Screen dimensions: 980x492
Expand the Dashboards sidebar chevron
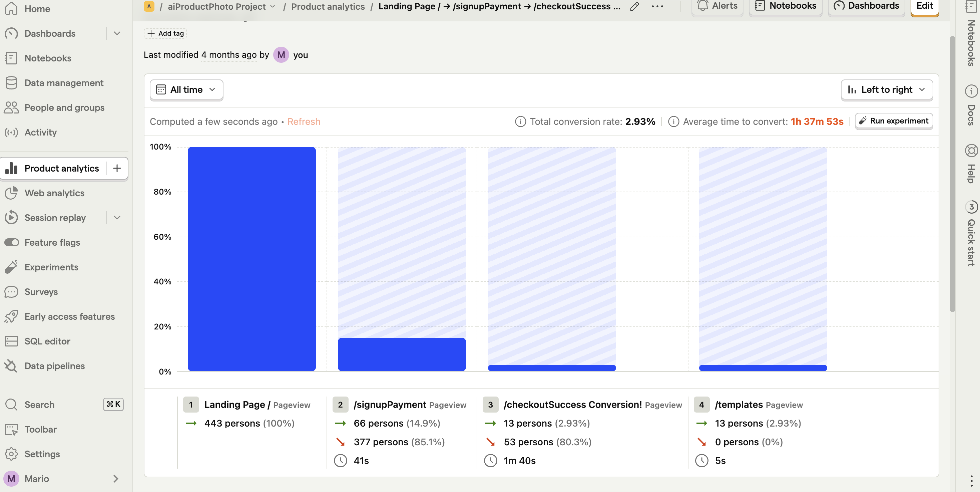[117, 33]
